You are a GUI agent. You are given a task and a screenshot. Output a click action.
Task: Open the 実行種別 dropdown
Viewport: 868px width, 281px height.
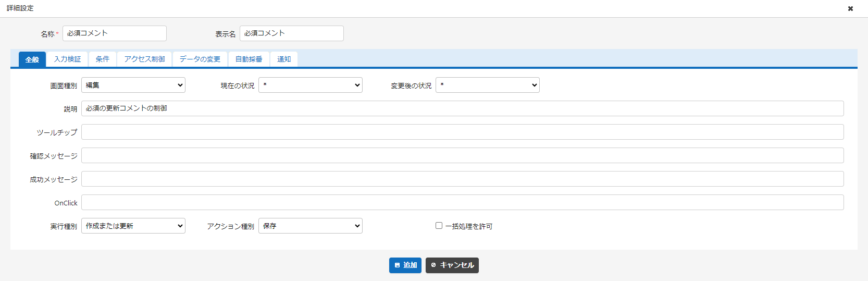point(133,226)
